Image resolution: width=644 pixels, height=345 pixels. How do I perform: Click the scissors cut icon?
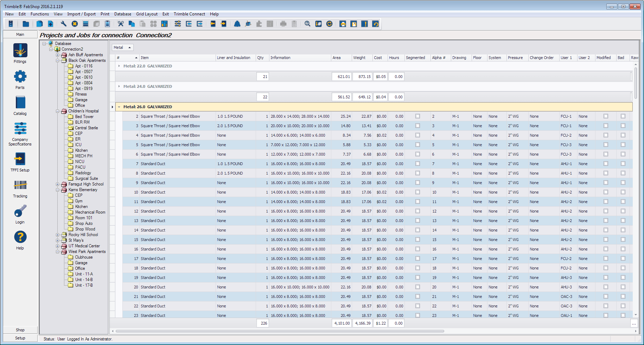coord(121,24)
